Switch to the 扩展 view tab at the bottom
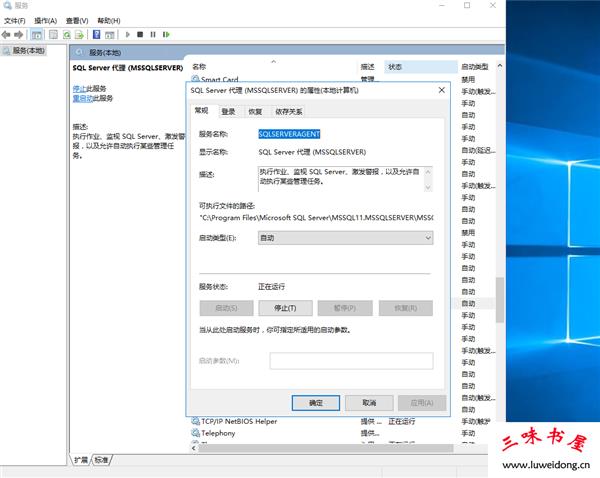600x478 pixels. [x=81, y=460]
